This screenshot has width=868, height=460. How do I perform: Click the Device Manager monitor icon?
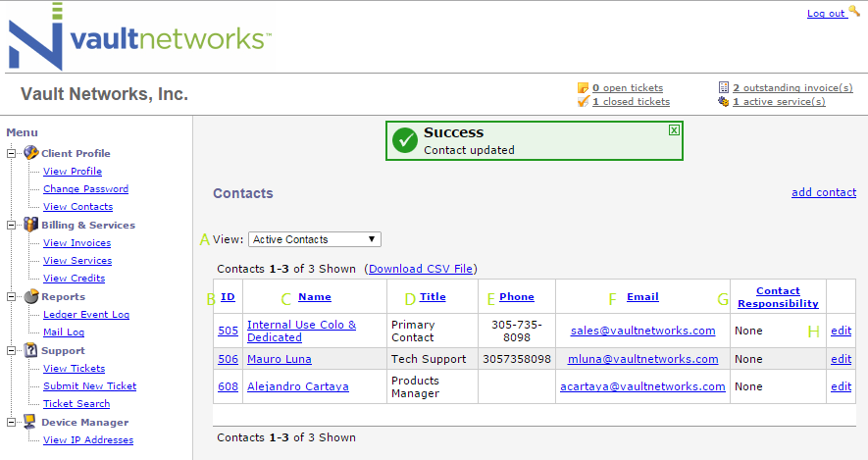29,421
